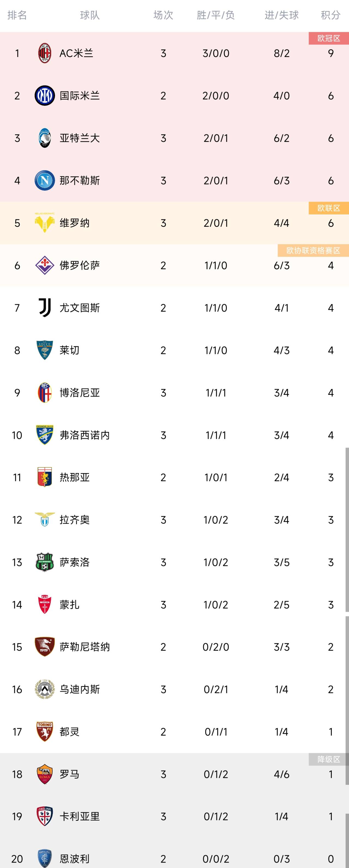Select the Atalanta team badge
Viewport: 349px width, 868px height.
click(x=44, y=138)
